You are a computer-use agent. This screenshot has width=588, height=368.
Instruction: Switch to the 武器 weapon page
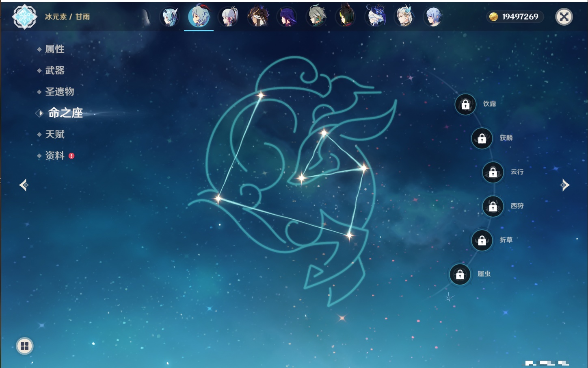coord(54,70)
